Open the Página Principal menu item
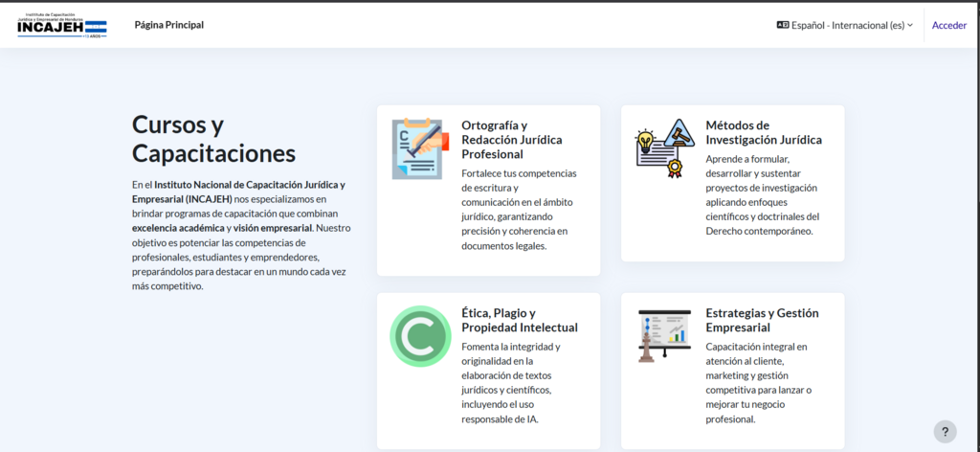 [x=168, y=25]
